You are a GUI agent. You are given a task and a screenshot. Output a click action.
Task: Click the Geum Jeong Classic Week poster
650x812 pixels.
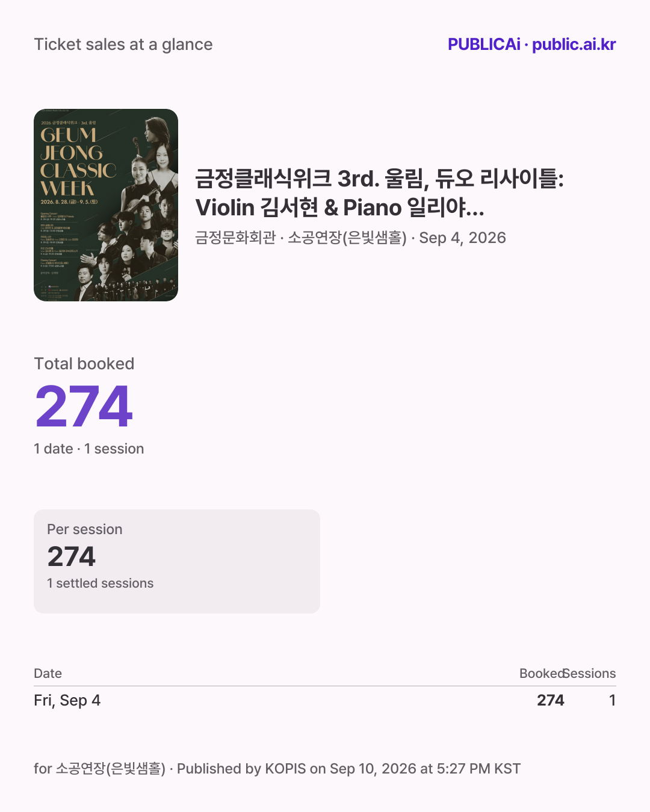point(106,205)
